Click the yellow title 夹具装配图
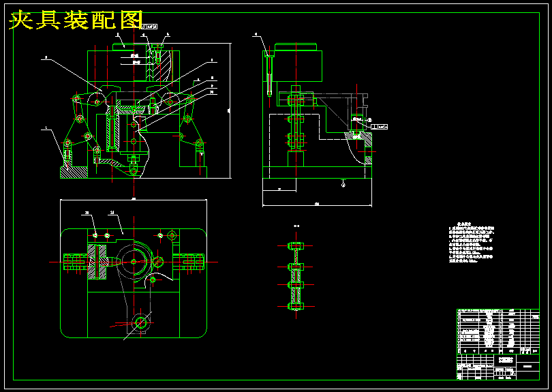552x392 pixels. [76, 20]
